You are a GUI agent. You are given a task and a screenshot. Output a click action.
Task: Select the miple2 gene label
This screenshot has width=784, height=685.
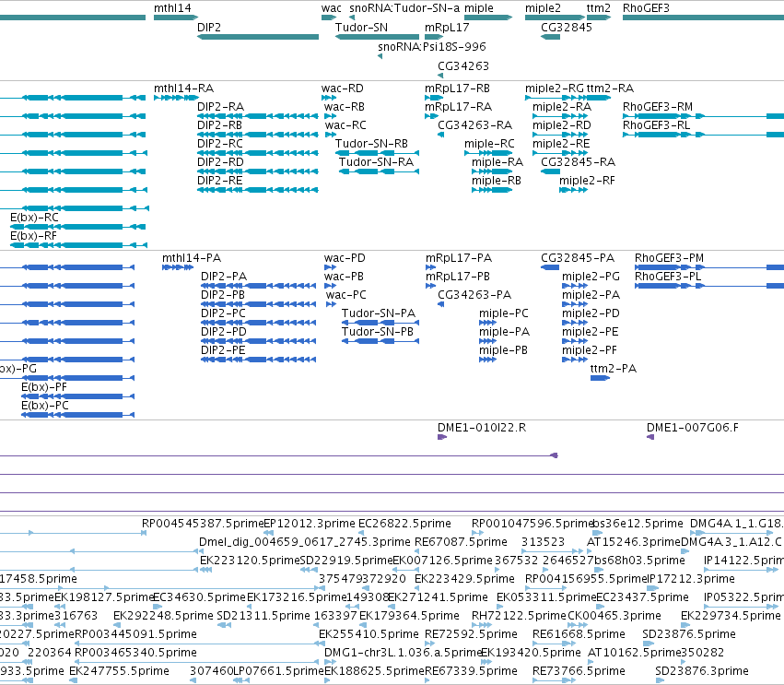pyautogui.click(x=543, y=8)
